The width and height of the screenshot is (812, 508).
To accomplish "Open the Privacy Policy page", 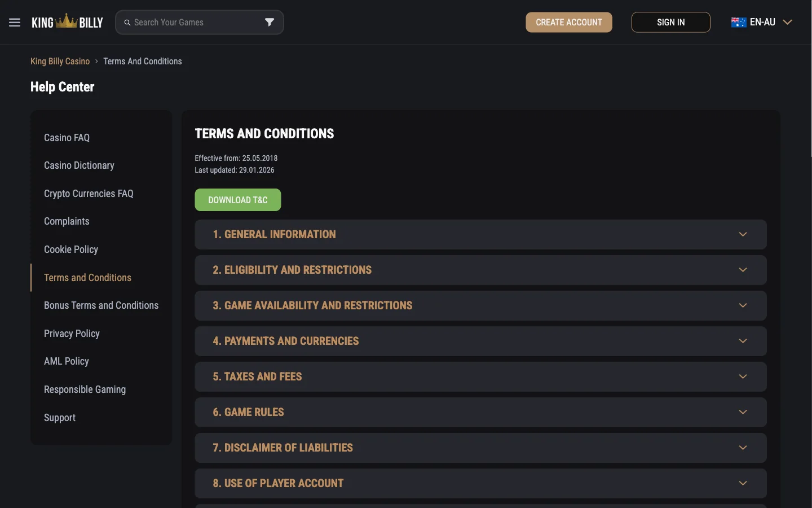I will (72, 334).
